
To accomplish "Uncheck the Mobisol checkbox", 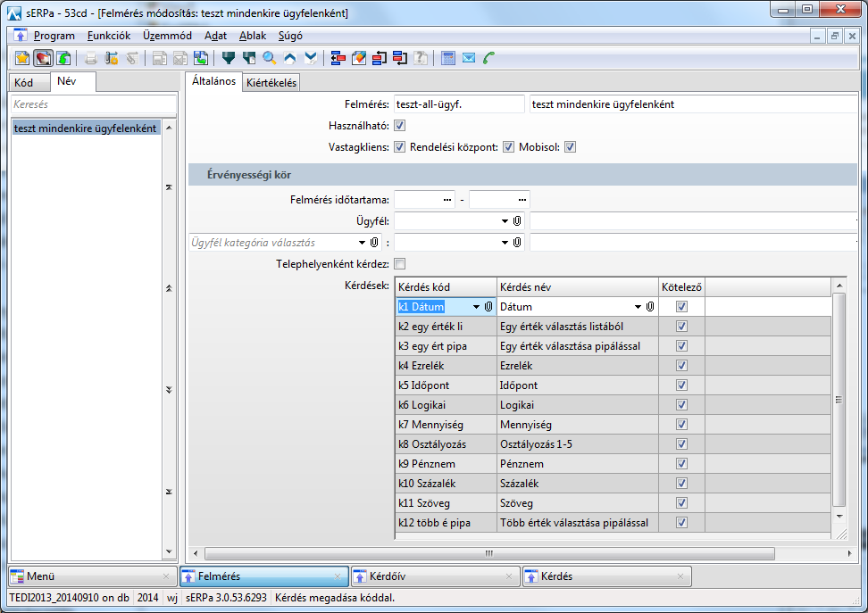I will (x=570, y=147).
